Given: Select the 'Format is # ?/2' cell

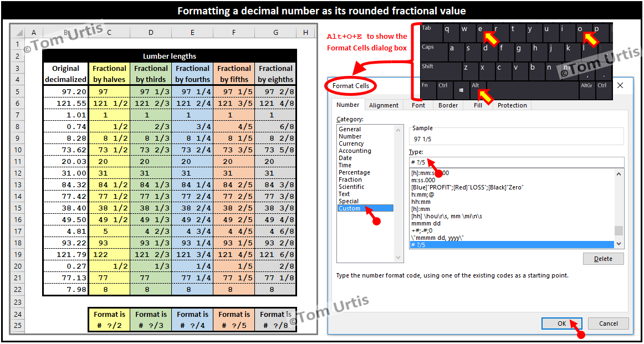Looking at the screenshot, I should 109,320.
